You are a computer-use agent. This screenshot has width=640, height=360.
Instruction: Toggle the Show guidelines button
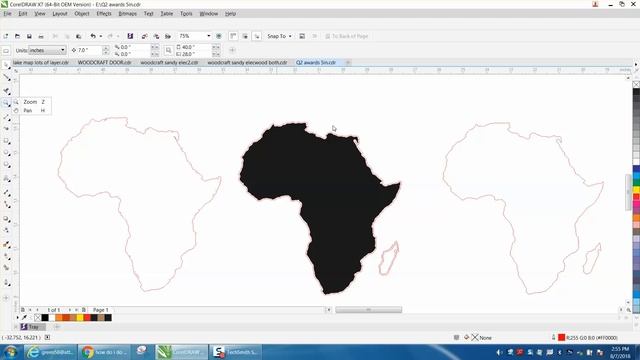point(257,36)
